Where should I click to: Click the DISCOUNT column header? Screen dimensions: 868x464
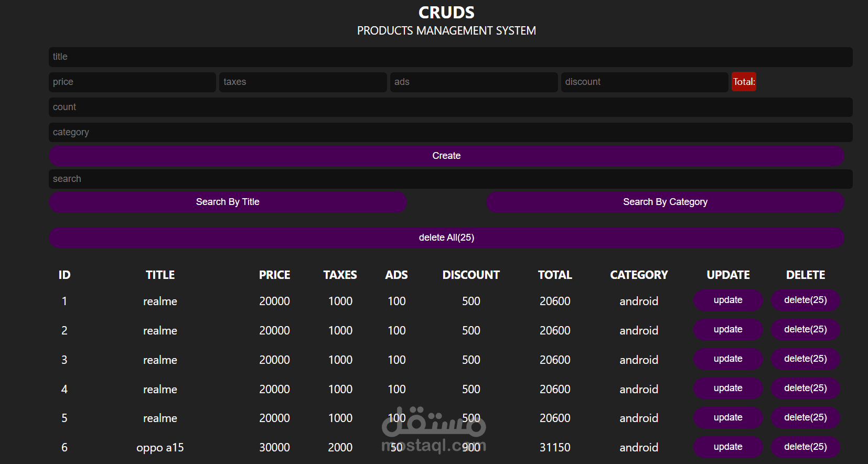471,275
